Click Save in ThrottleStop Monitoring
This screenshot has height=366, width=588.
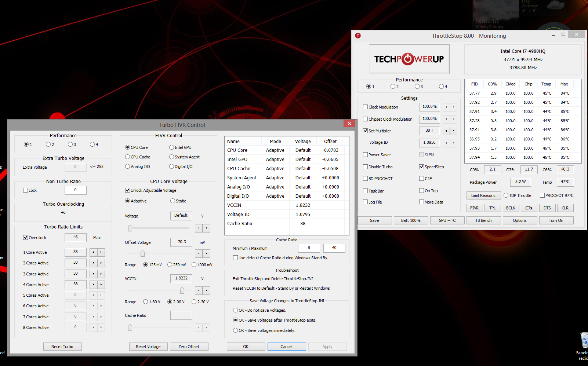coord(374,220)
